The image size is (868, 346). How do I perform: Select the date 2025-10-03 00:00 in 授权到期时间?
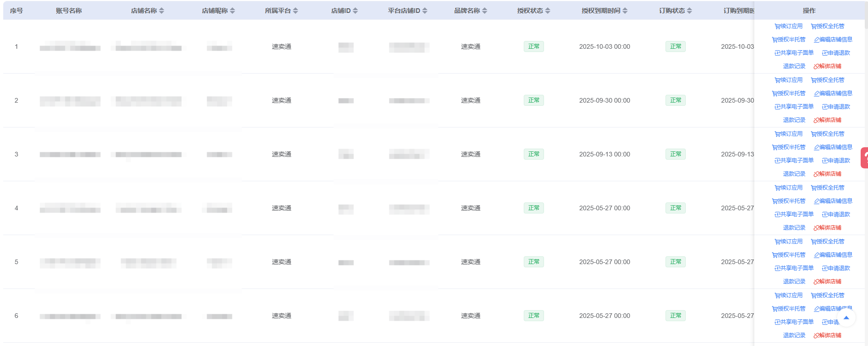pos(605,46)
